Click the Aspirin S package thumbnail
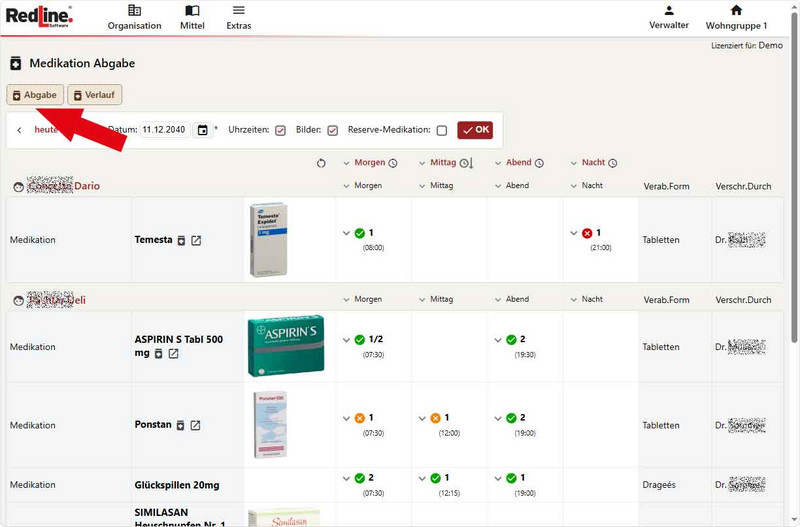This screenshot has width=800, height=527. click(286, 346)
